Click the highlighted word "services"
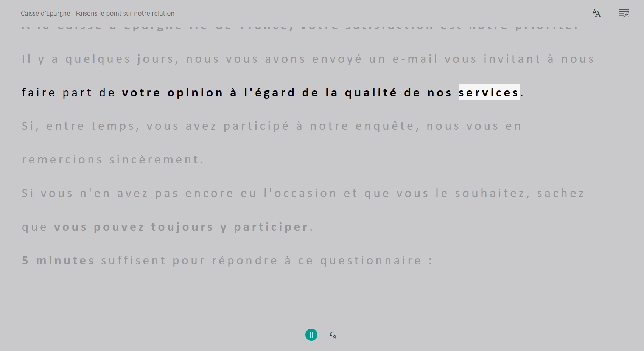Viewport: 644px width, 351px height. [x=488, y=92]
